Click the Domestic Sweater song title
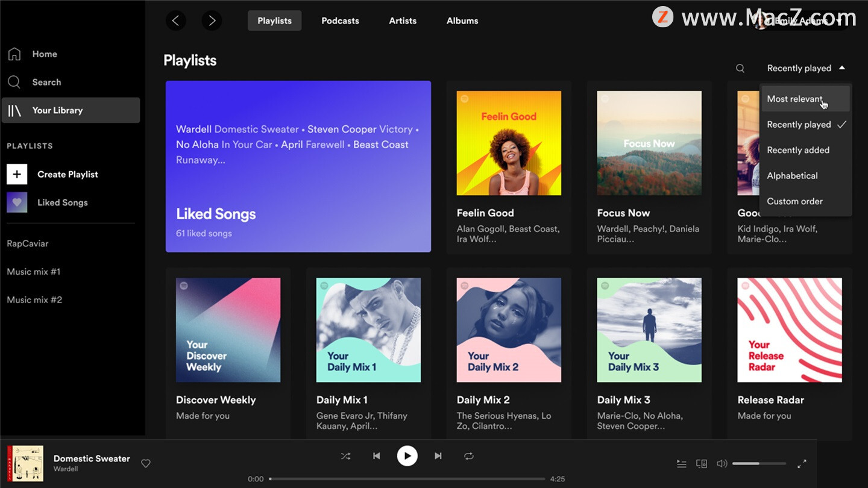This screenshot has height=488, width=868. tap(92, 458)
